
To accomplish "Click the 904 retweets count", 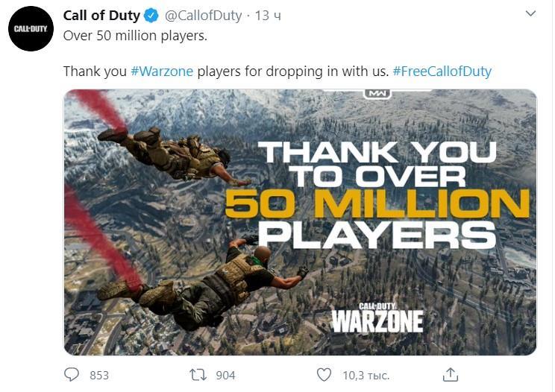I will click(x=225, y=375).
